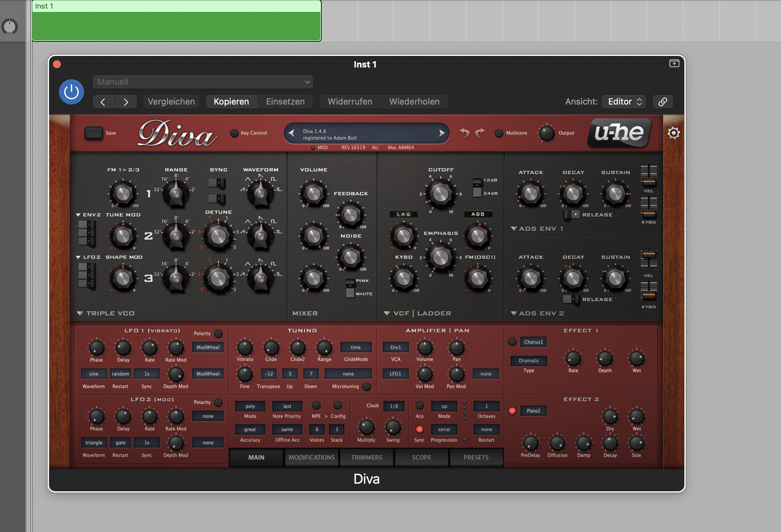Click the Output knob
This screenshot has height=532, width=781.
click(x=546, y=133)
